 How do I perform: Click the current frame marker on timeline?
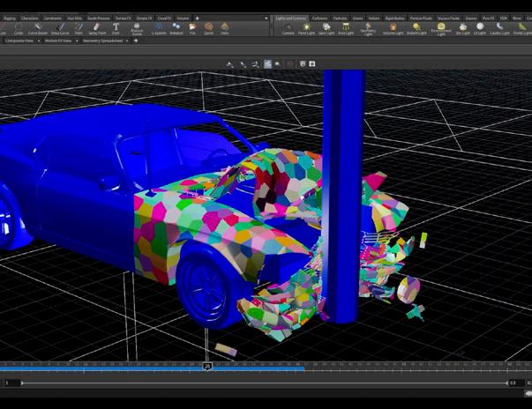207,366
